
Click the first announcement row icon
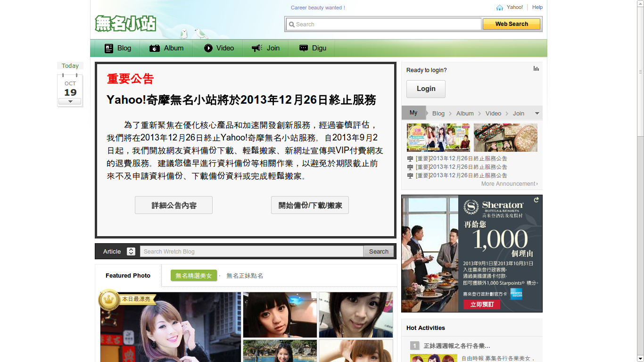(x=410, y=159)
